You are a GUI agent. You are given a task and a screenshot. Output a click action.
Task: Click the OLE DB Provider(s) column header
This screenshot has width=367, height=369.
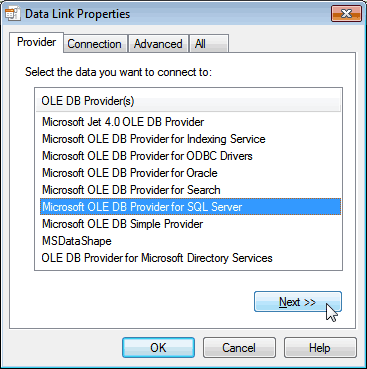[x=188, y=101]
